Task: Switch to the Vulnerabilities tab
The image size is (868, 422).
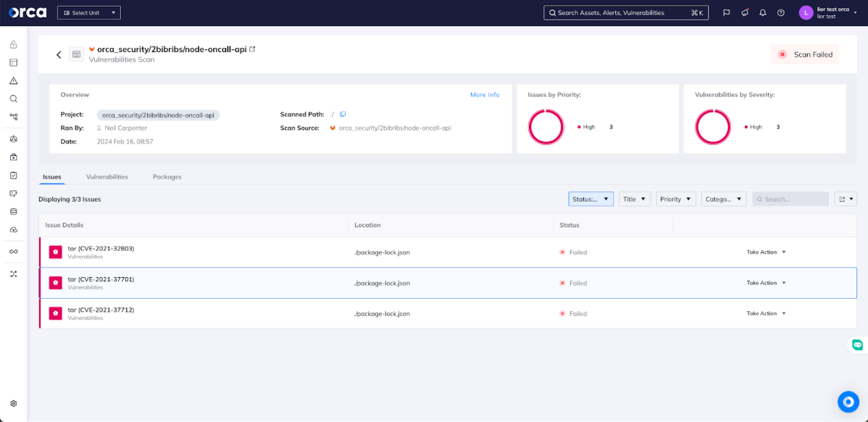Action: pos(107,177)
